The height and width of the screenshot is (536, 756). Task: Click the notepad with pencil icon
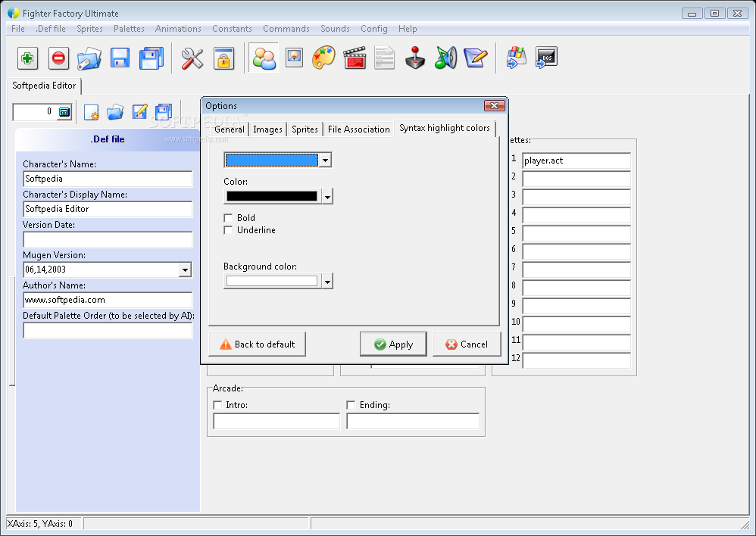(476, 58)
